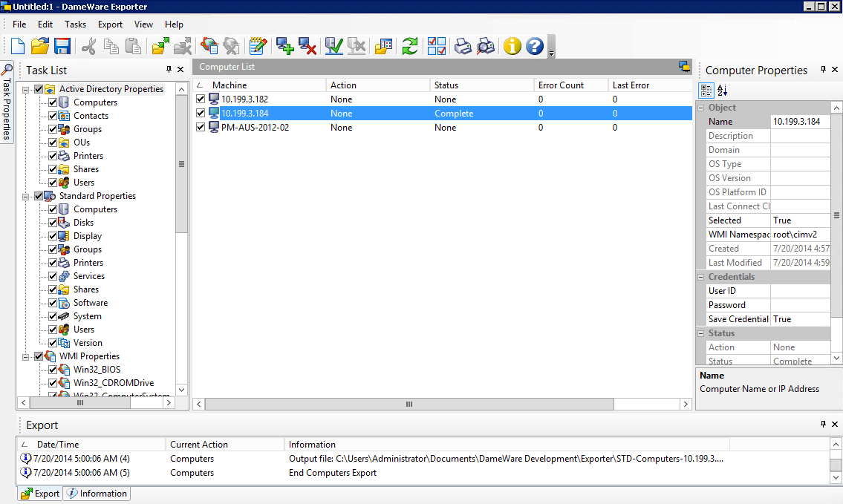Uncheck the Contacts checkbox in the Task List
The height and width of the screenshot is (504, 843).
point(53,116)
